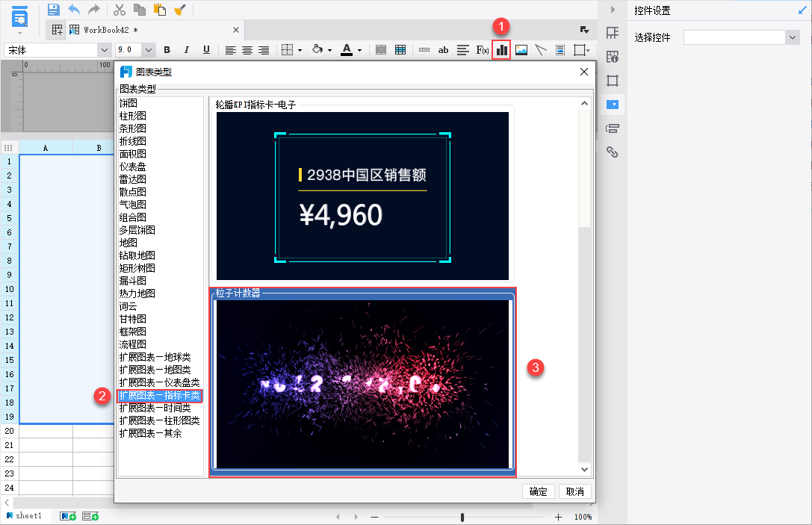Viewport: 812px width, 525px height.
Task: Click the merge cells toolbar icon
Action: pyautogui.click(x=381, y=50)
